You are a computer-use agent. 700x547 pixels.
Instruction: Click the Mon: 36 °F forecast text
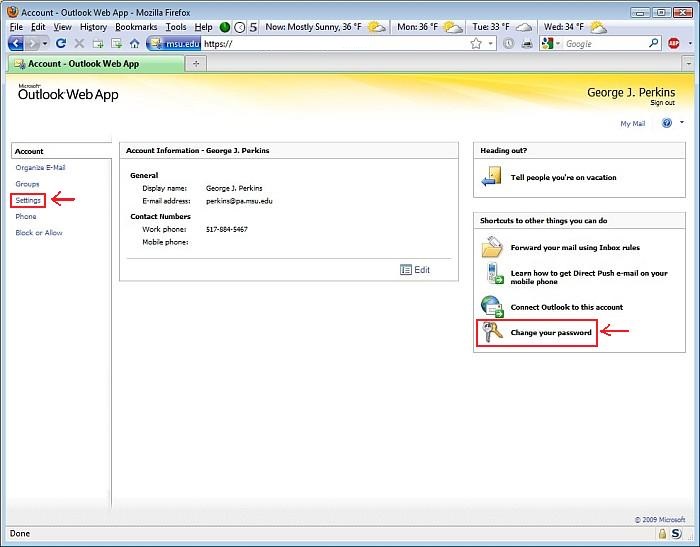click(x=417, y=27)
